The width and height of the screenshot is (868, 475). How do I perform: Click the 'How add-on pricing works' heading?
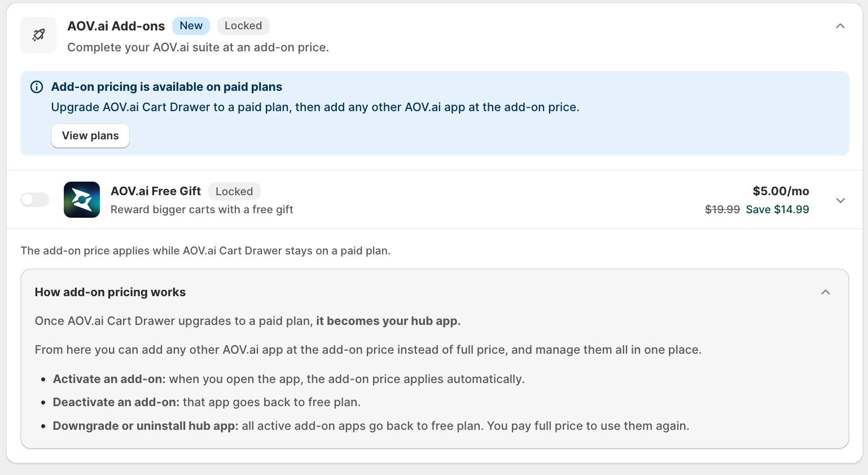pyautogui.click(x=110, y=292)
